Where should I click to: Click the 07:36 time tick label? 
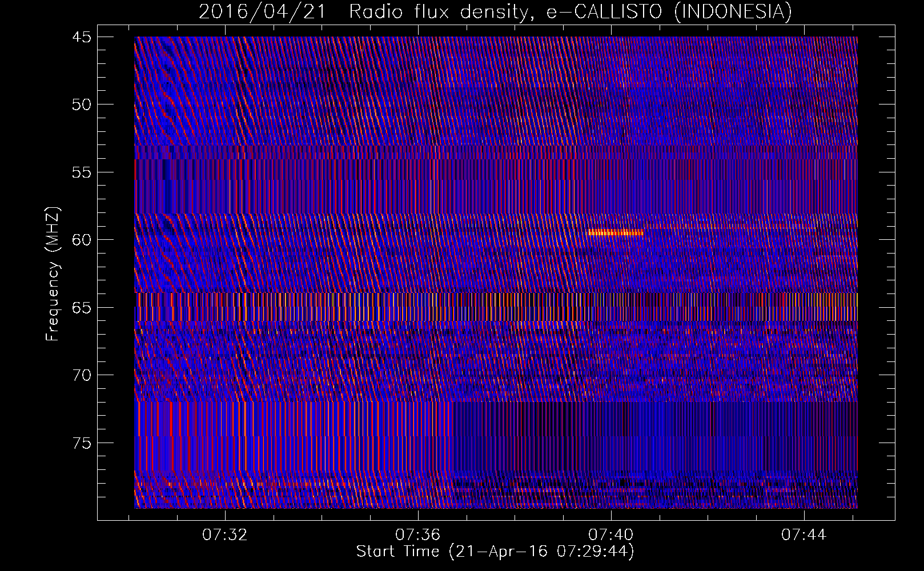coord(418,534)
